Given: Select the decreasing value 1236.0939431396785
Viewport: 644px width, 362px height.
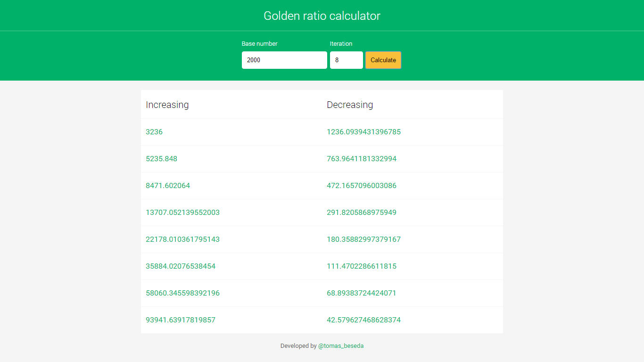Looking at the screenshot, I should [x=363, y=132].
